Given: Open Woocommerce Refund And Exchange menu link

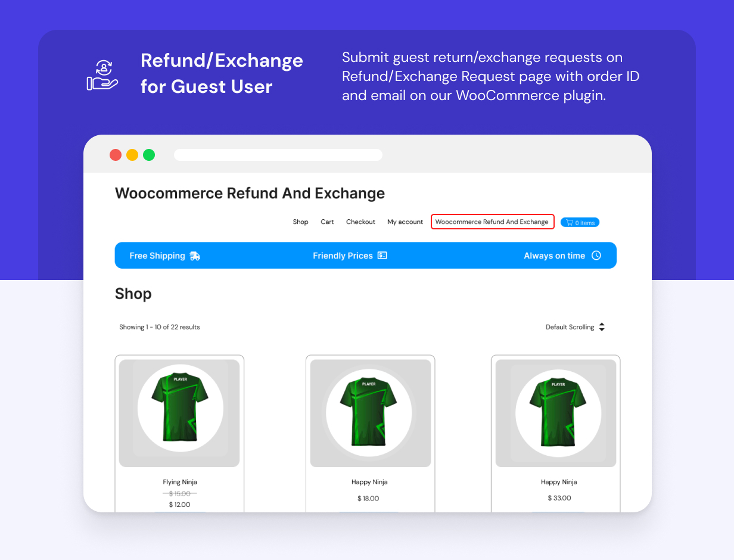Looking at the screenshot, I should (x=492, y=222).
